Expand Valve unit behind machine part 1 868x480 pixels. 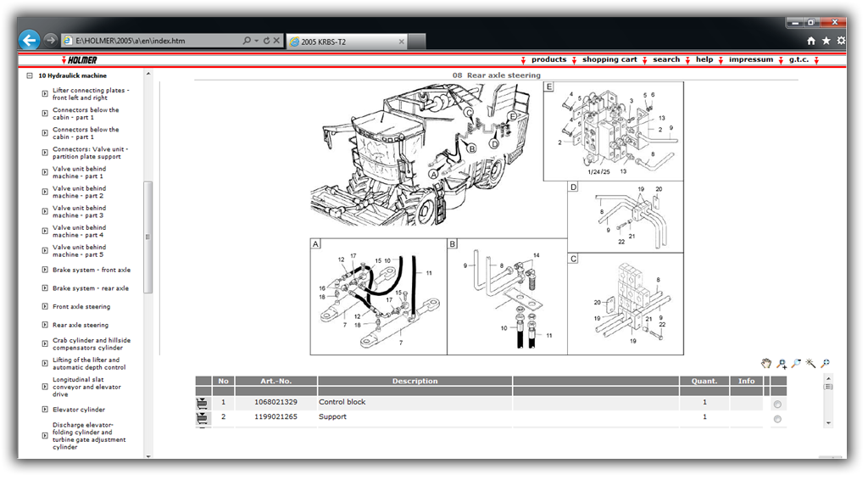pyautogui.click(x=45, y=172)
